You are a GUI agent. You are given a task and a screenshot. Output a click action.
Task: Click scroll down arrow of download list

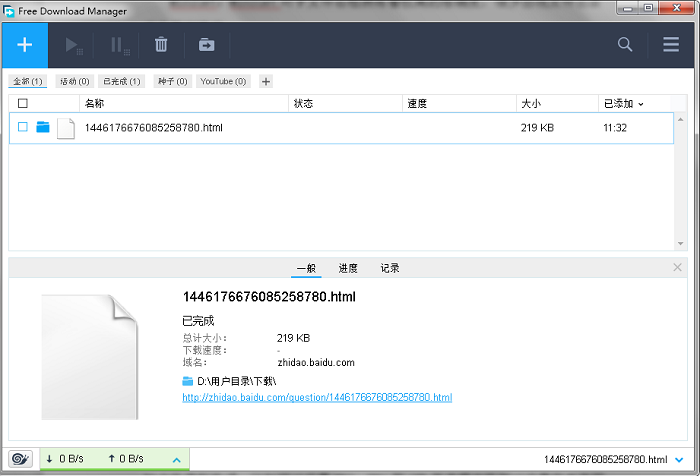click(x=680, y=243)
